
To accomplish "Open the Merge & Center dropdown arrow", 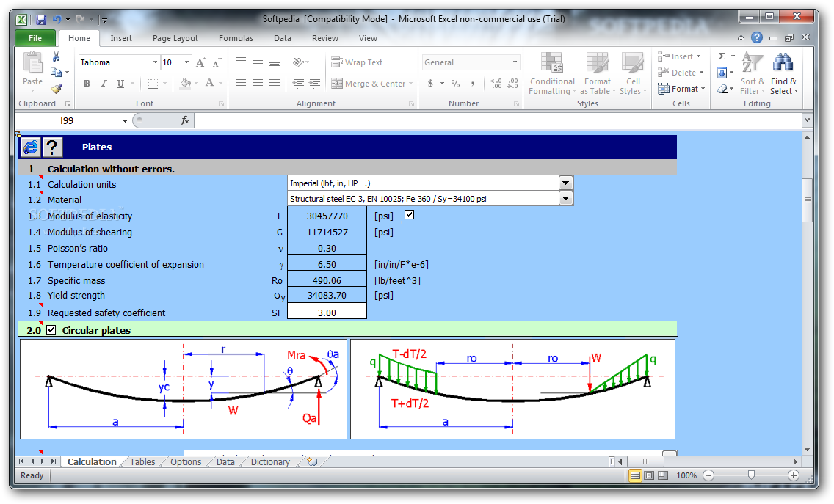I will 410,84.
